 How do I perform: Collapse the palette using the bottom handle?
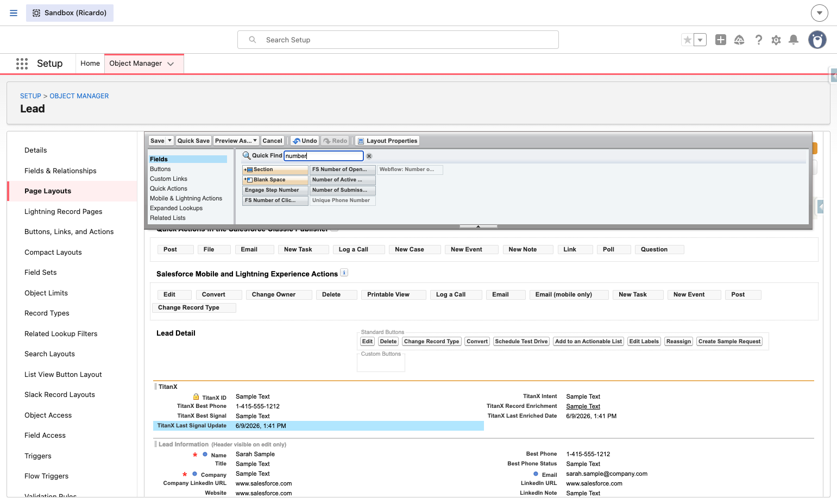(478, 226)
